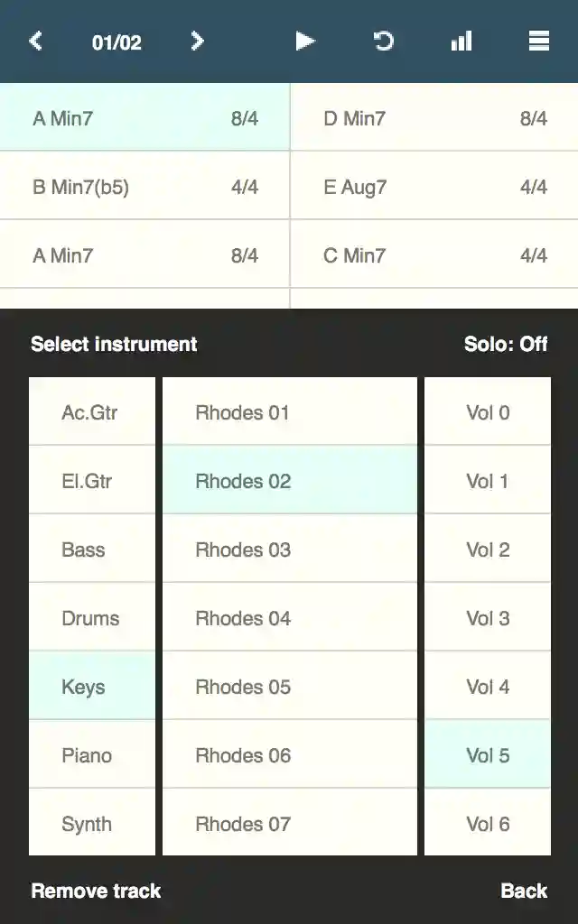Screen dimensions: 578x924
Task: Open the hamburger menu
Action: click(x=538, y=42)
